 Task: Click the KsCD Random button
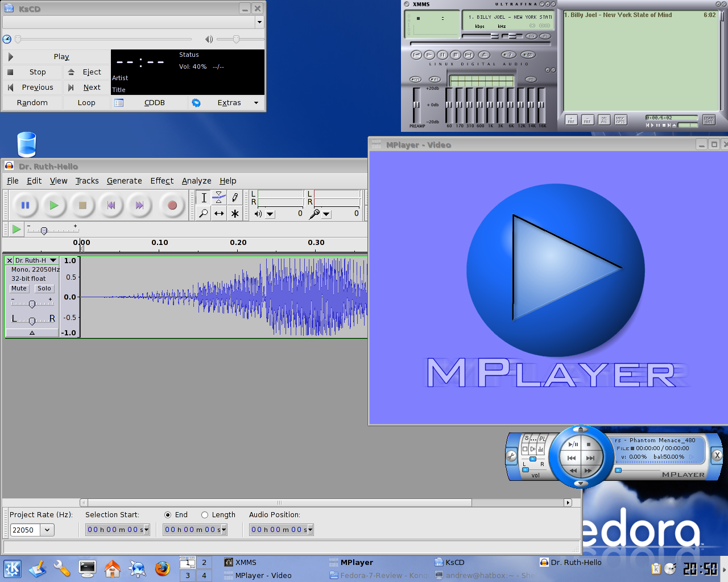(32, 103)
